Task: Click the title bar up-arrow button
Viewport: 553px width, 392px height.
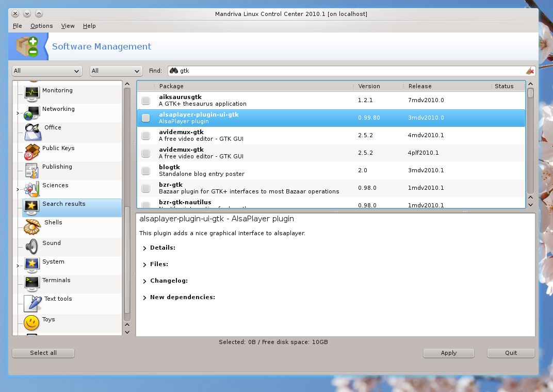Action: coord(39,14)
